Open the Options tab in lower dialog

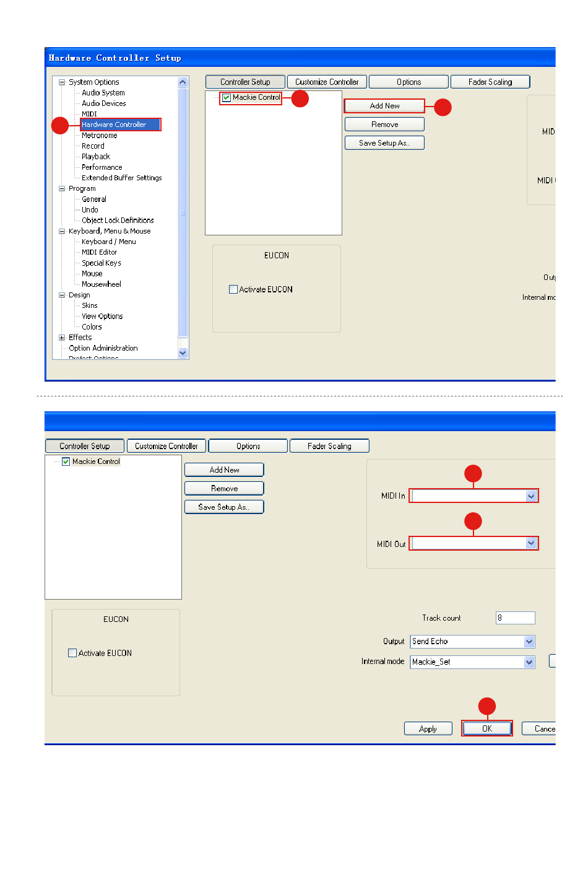pos(248,446)
